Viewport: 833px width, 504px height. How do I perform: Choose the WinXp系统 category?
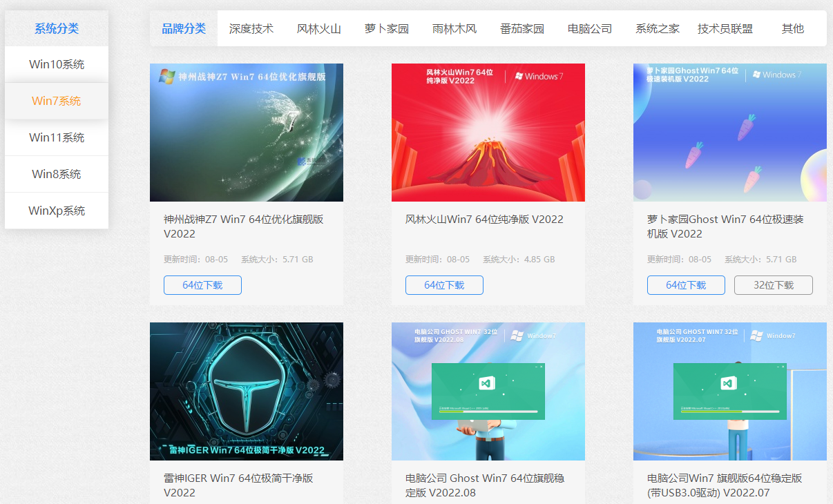tap(57, 211)
